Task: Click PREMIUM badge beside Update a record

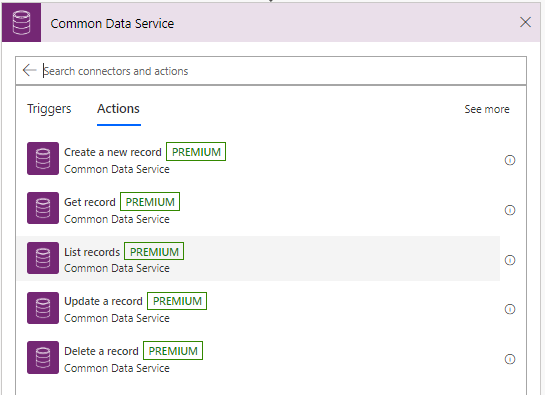Action: 177,301
